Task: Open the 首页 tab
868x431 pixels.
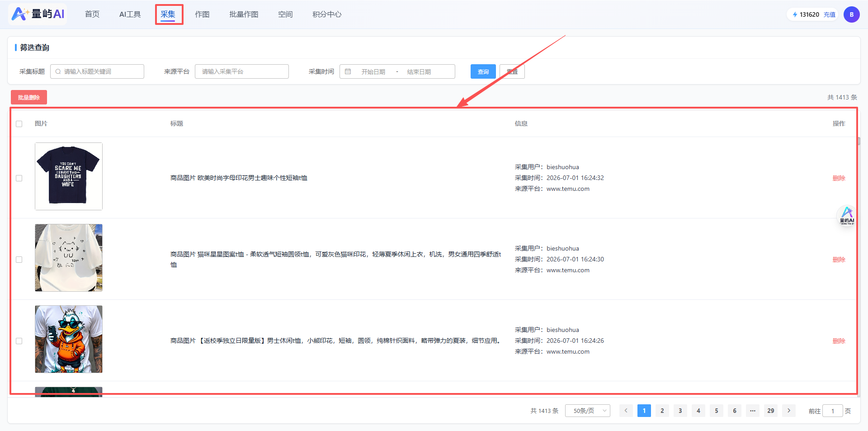Action: [92, 14]
